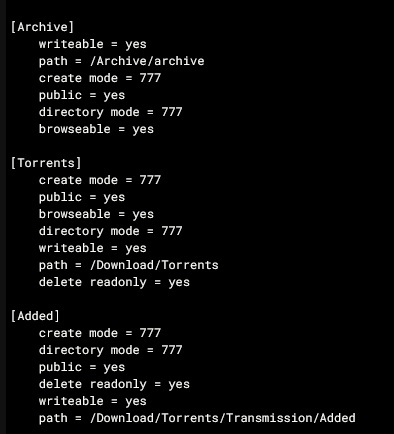
Task: Click create mode = 777 under Archive
Action: [100, 78]
